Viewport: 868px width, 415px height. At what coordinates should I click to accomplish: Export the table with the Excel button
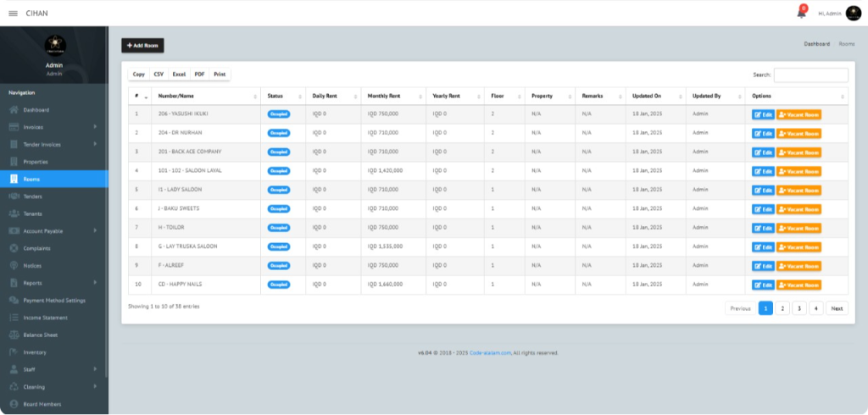[179, 75]
